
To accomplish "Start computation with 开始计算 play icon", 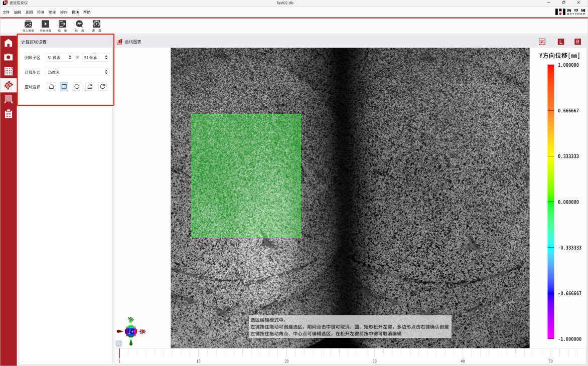I will click(x=45, y=24).
